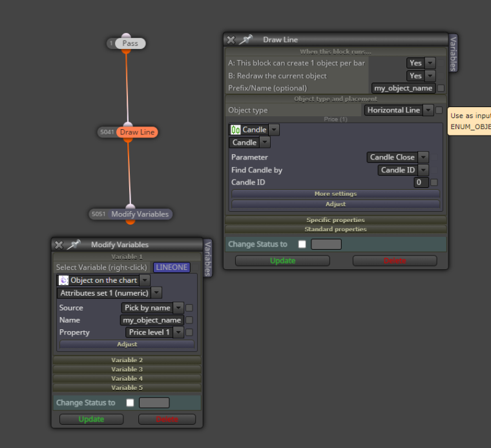Click Delete in Draw Line panel

tap(395, 261)
